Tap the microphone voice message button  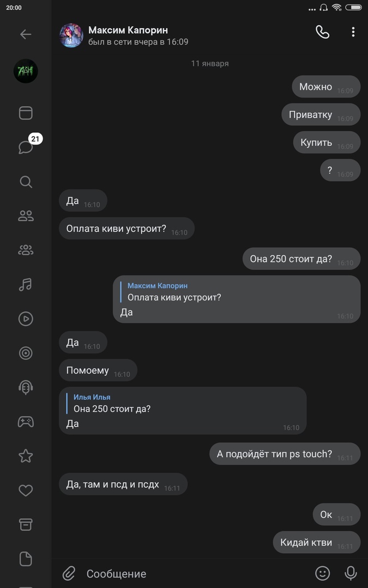click(x=351, y=573)
